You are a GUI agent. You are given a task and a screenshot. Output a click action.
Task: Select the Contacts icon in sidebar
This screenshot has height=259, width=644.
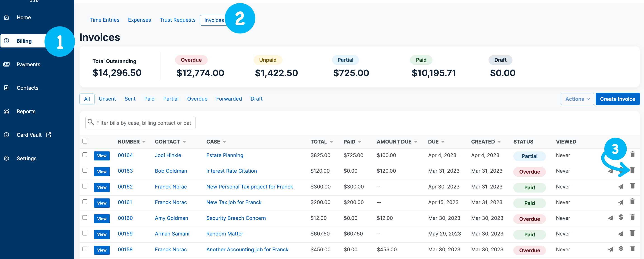point(6,88)
